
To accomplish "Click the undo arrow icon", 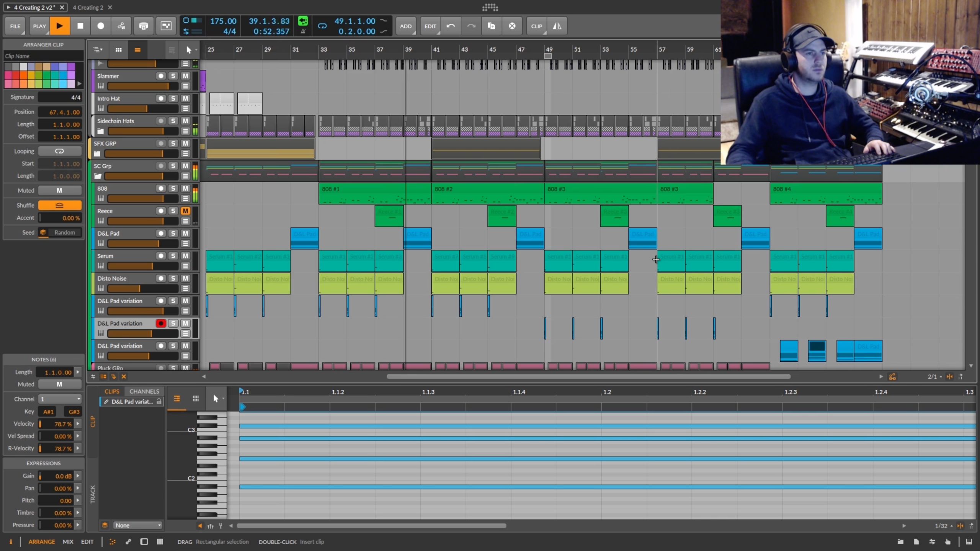I will point(451,26).
